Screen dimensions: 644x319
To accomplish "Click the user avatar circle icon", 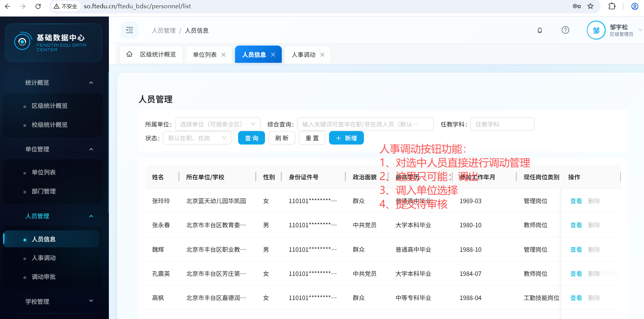I will coord(596,30).
